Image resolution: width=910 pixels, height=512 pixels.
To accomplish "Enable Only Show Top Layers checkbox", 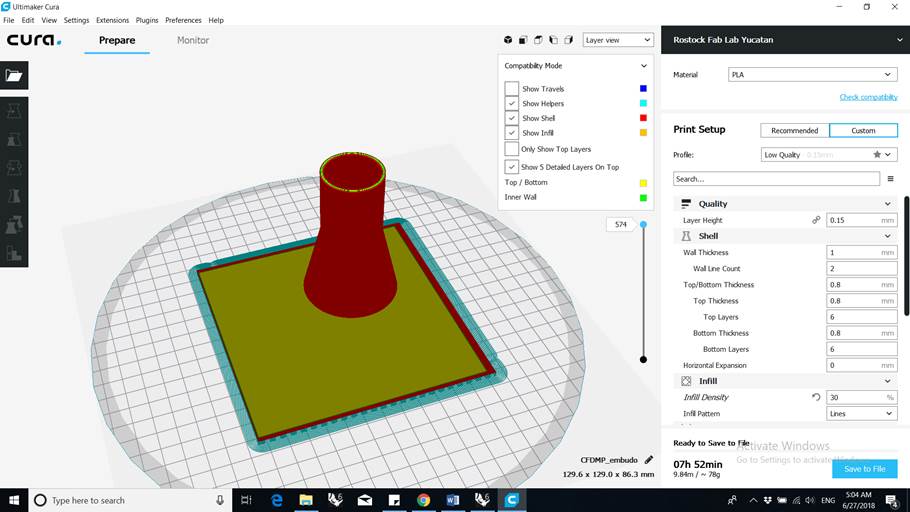I will (x=511, y=149).
